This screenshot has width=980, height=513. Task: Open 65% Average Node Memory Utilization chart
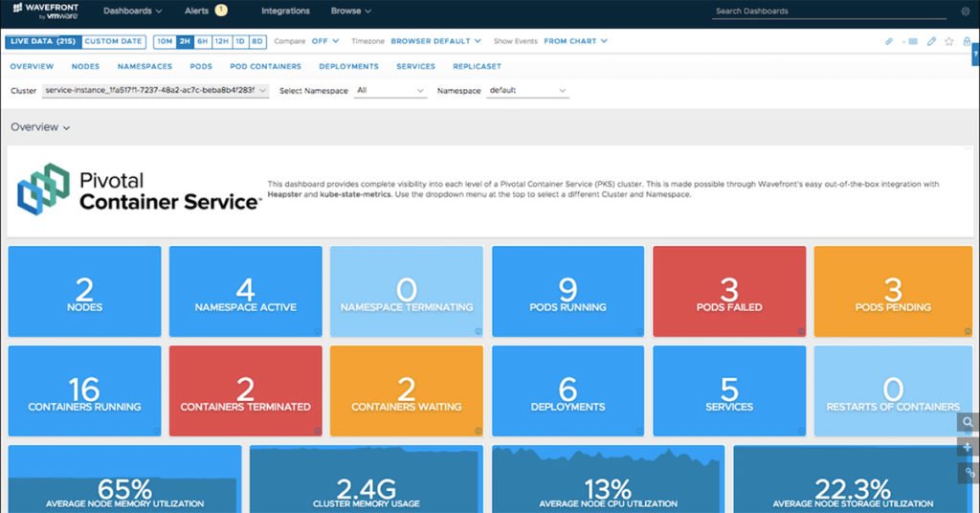point(124,480)
